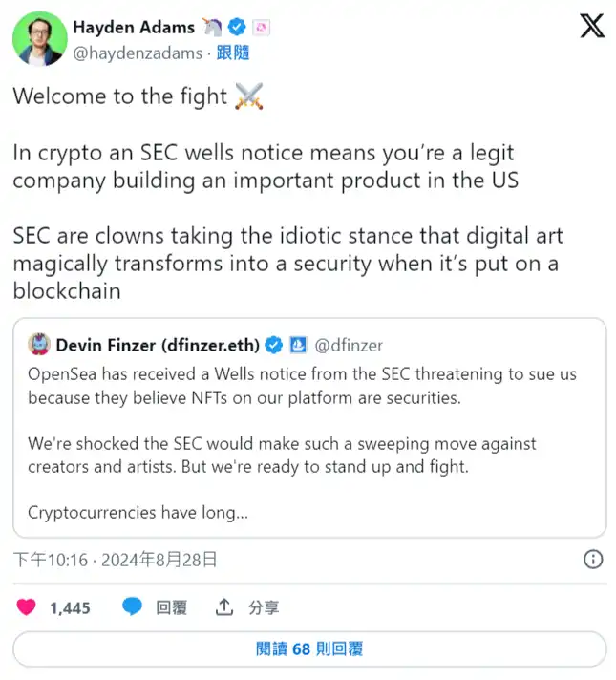
Task: Click the share arrow icon
Action: pos(224,606)
